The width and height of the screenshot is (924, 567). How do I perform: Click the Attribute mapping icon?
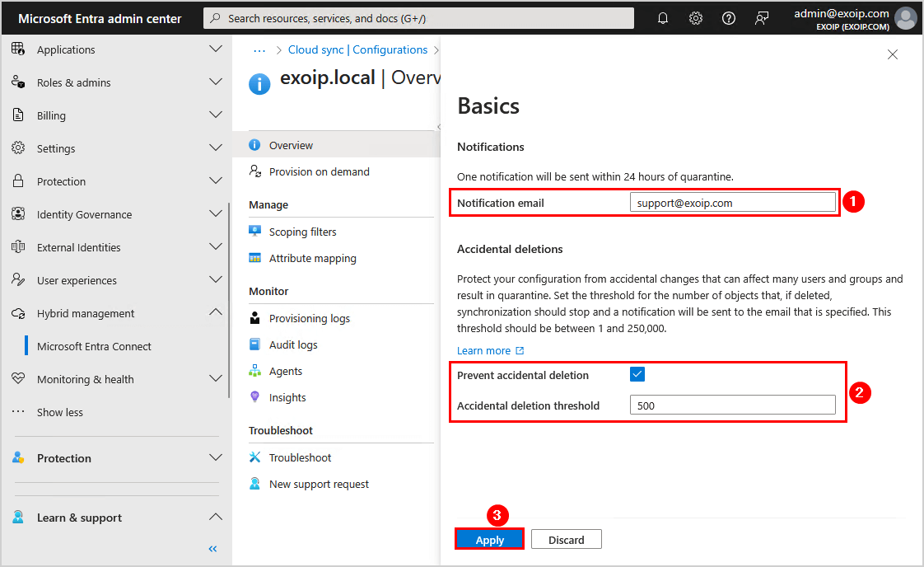tap(254, 258)
